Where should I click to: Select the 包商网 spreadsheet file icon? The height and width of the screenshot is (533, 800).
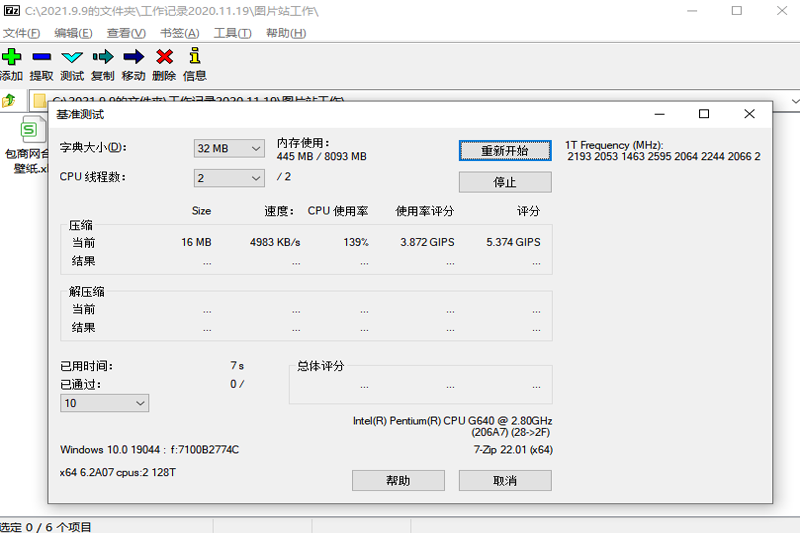click(31, 130)
